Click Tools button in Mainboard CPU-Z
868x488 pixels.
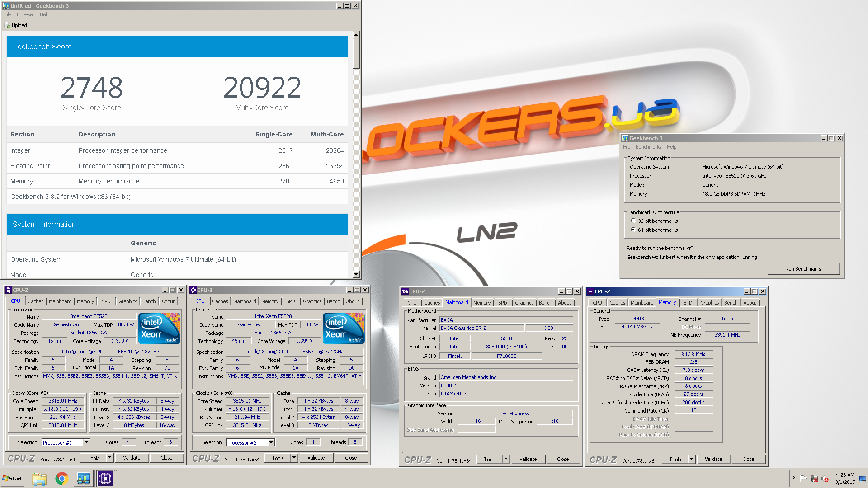coord(490,459)
